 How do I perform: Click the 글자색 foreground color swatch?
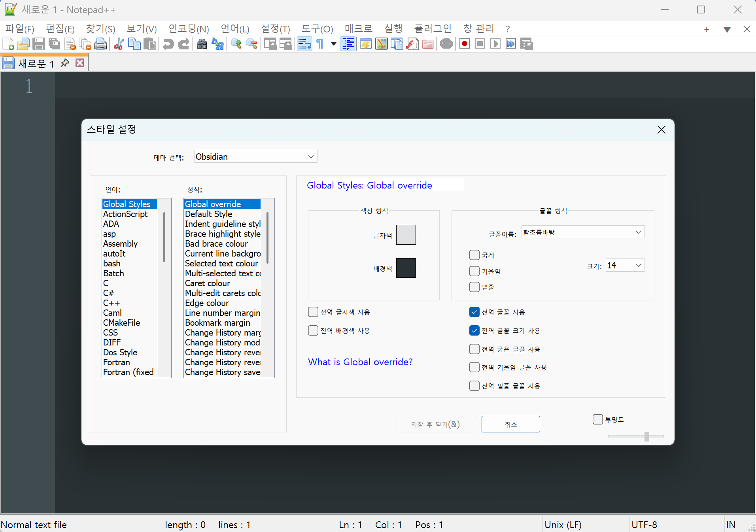[406, 235]
